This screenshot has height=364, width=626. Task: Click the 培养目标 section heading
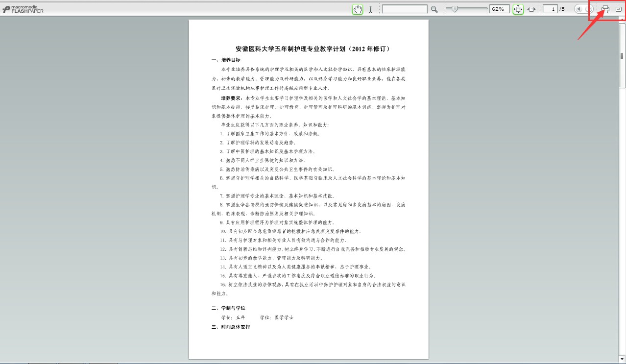click(226, 60)
